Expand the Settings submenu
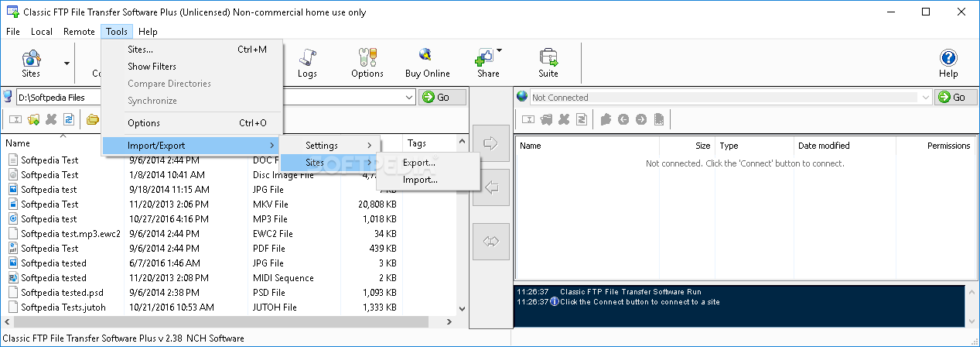Viewport: 980px width, 347px height. [329, 145]
